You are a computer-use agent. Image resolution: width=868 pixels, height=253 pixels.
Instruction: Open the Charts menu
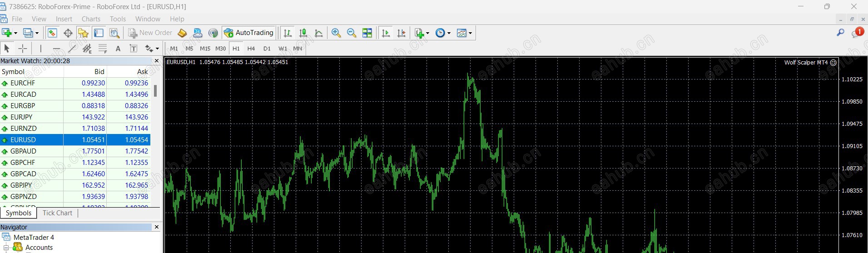coord(91,19)
